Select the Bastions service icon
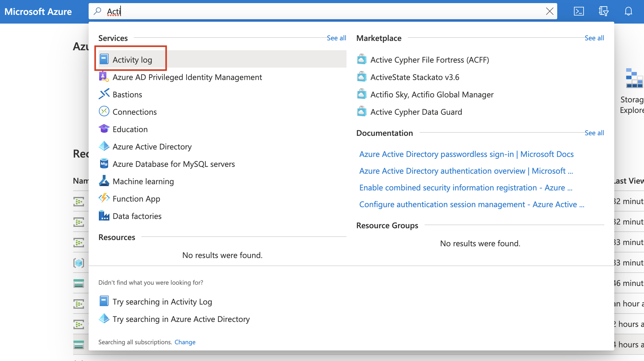 pyautogui.click(x=104, y=94)
